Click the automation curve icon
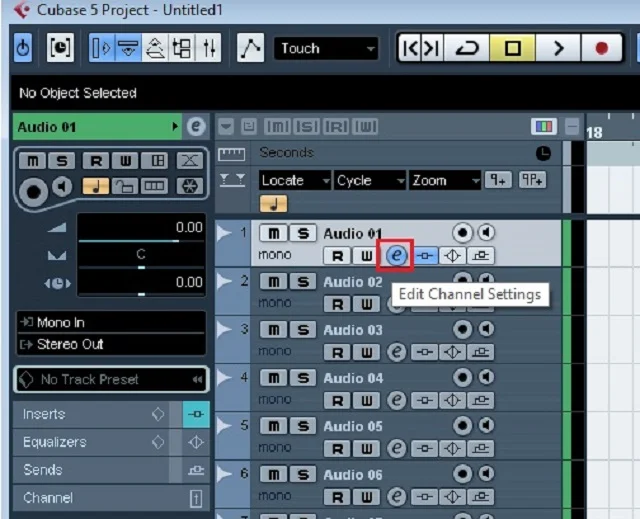640x519 pixels. (250, 48)
